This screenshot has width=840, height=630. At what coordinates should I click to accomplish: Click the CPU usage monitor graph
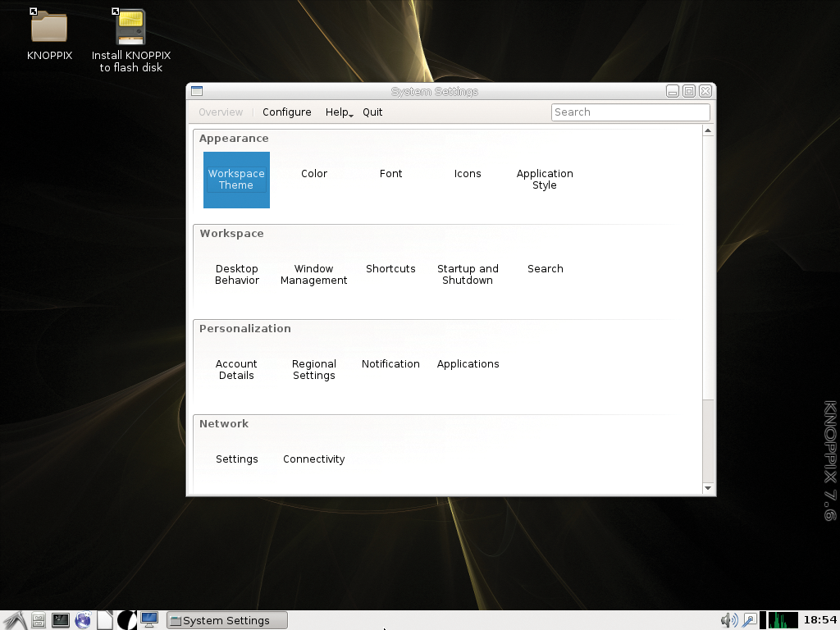tap(783, 620)
